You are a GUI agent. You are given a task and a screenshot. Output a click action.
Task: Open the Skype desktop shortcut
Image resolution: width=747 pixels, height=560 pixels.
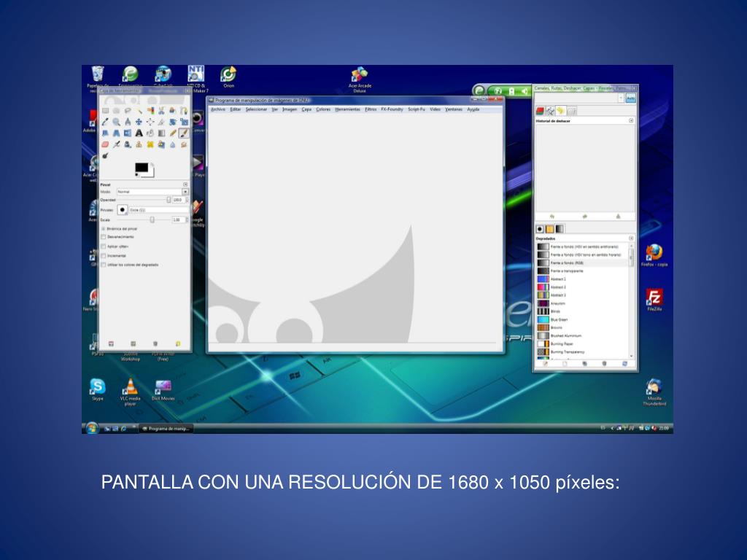point(97,389)
